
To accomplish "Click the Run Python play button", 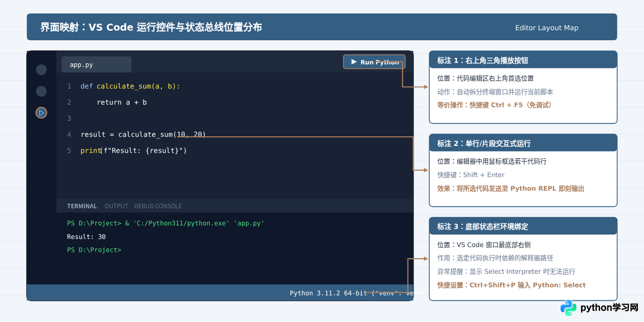I will (x=374, y=62).
